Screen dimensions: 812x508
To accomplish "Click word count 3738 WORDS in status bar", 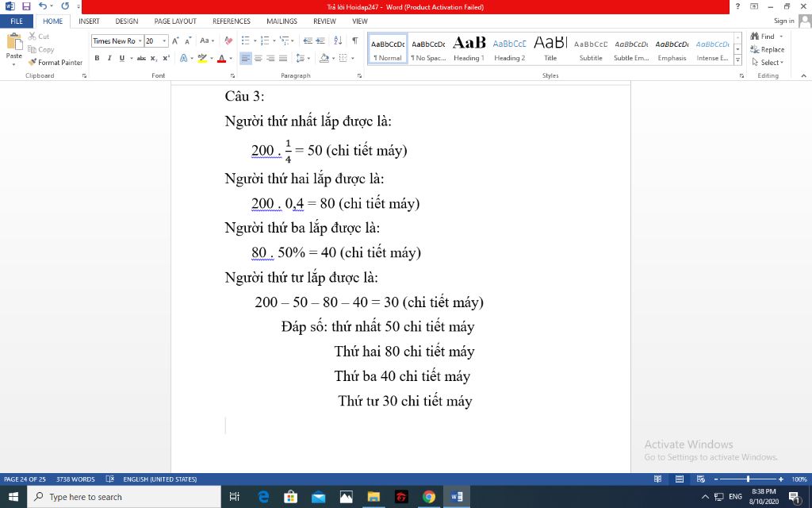I will (75, 479).
